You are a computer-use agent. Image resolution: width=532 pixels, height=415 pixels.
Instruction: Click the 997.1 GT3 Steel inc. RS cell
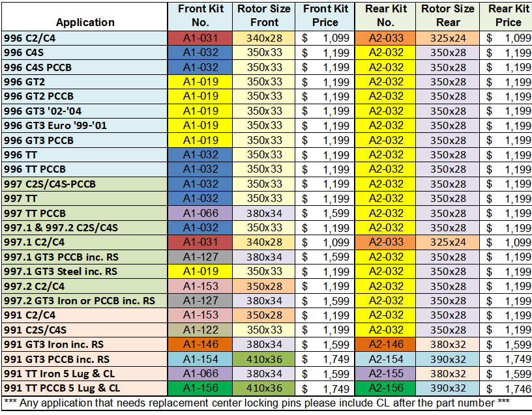(85, 272)
